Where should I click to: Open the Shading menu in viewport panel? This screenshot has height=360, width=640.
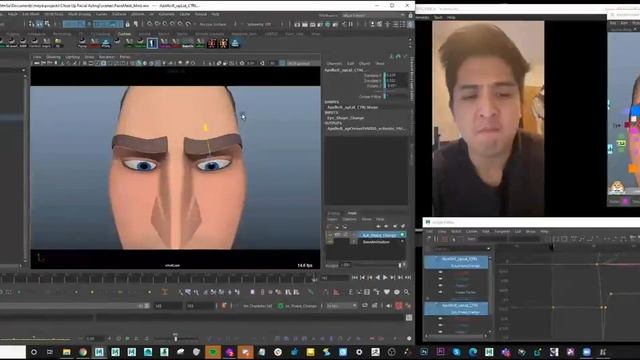click(53, 57)
